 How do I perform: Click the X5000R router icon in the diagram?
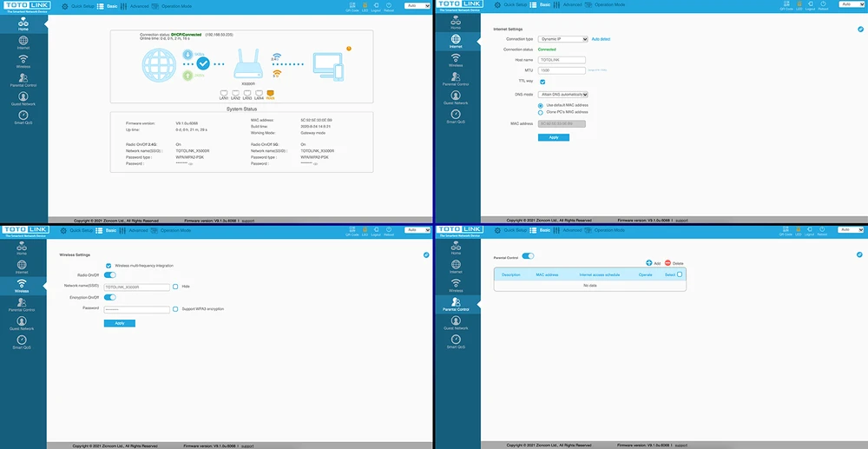pyautogui.click(x=247, y=63)
